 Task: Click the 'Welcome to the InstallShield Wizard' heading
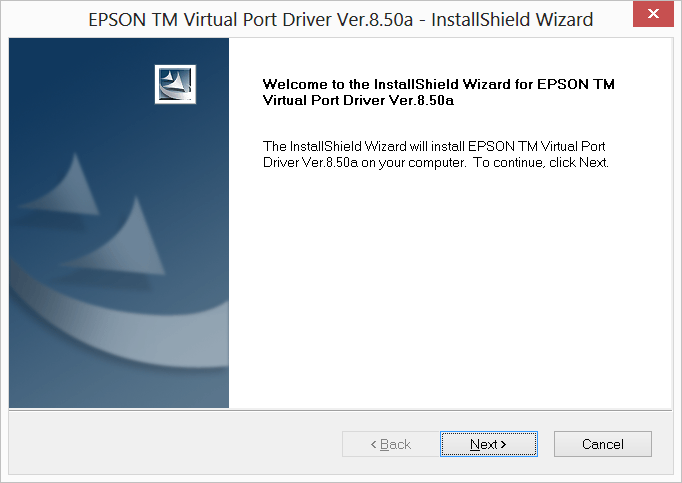(x=438, y=92)
